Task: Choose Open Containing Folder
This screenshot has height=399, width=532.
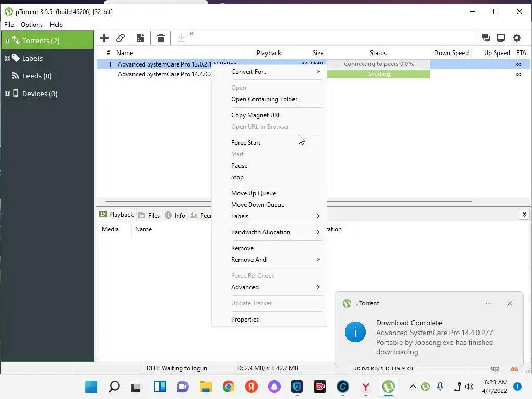Action: pyautogui.click(x=270, y=99)
